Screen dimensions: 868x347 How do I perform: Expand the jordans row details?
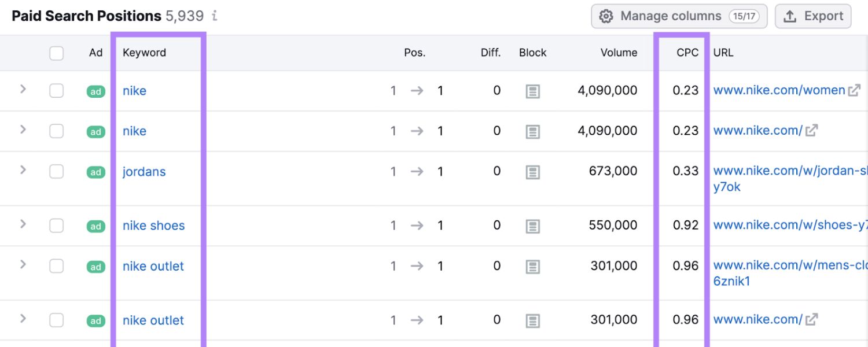[23, 170]
